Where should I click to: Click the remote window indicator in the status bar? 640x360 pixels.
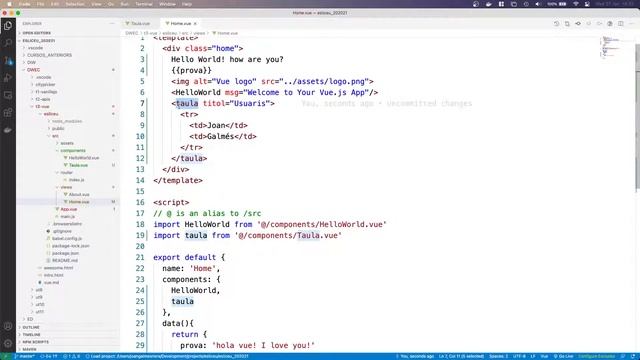coord(5,356)
